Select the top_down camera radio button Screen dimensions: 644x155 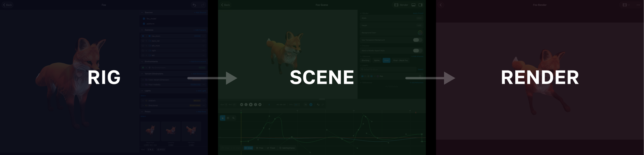(x=143, y=36)
